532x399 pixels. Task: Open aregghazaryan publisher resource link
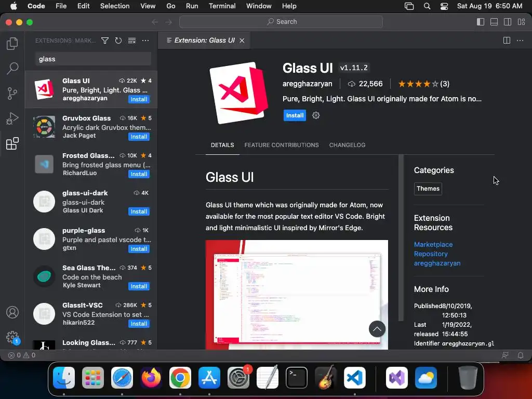pos(437,263)
